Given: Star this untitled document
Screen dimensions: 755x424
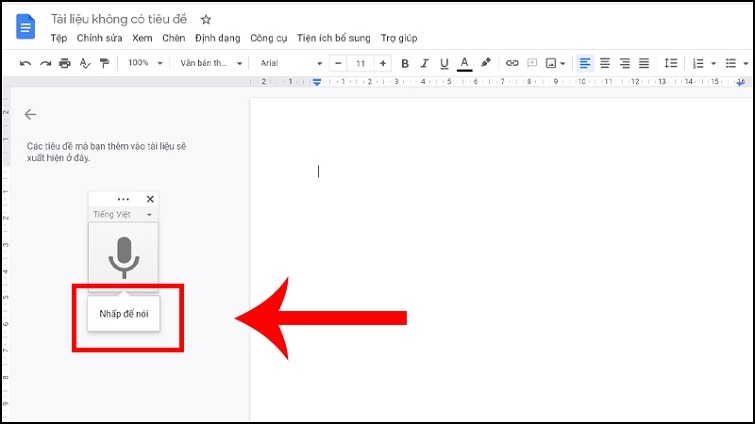Looking at the screenshot, I should (206, 19).
